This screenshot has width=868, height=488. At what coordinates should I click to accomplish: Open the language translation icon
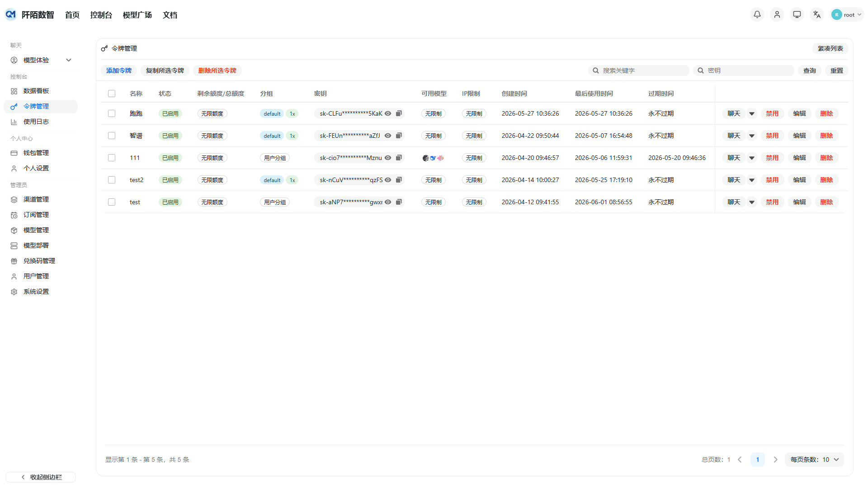click(817, 14)
